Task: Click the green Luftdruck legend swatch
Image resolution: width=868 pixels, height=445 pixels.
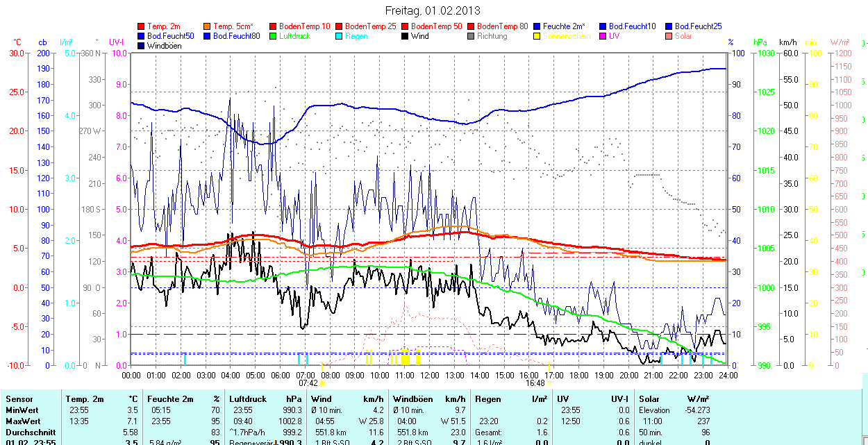Action: click(274, 36)
